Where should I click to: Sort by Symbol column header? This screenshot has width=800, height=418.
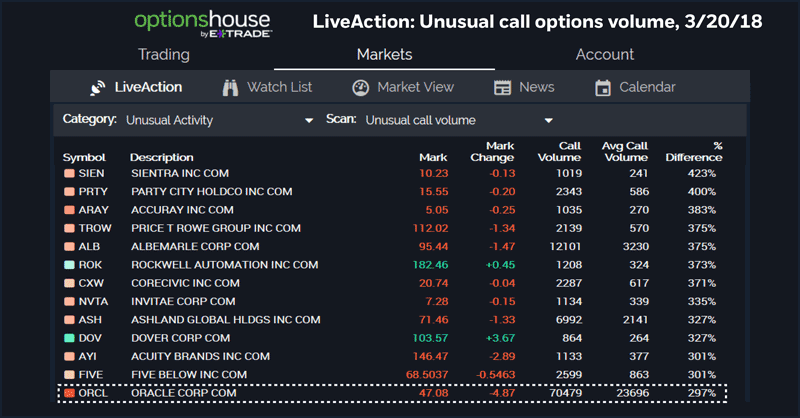tap(84, 157)
